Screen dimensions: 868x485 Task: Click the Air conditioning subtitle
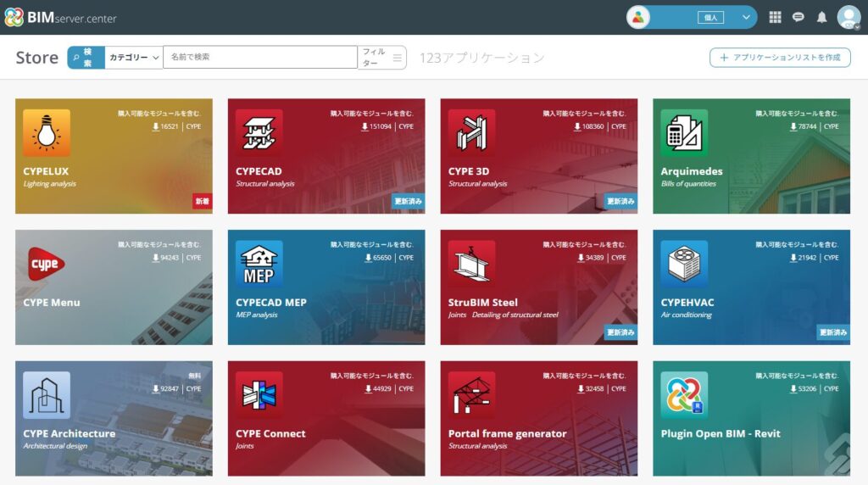pos(687,315)
